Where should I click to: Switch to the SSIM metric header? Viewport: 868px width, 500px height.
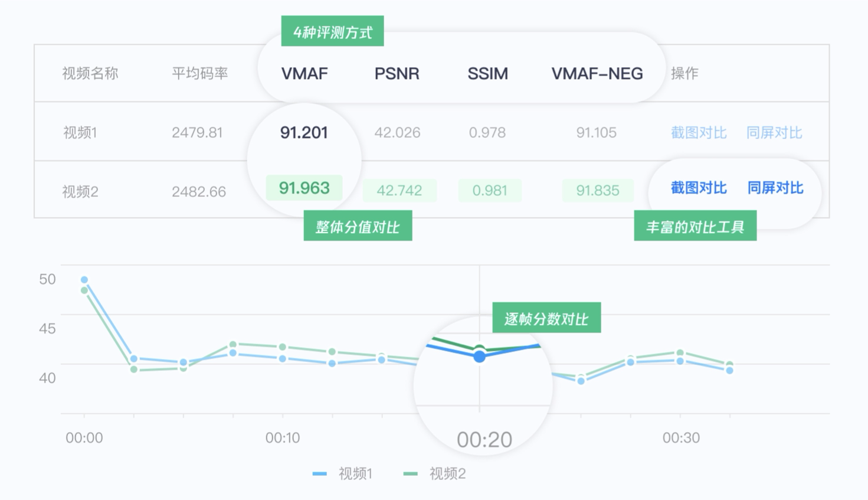coord(487,74)
